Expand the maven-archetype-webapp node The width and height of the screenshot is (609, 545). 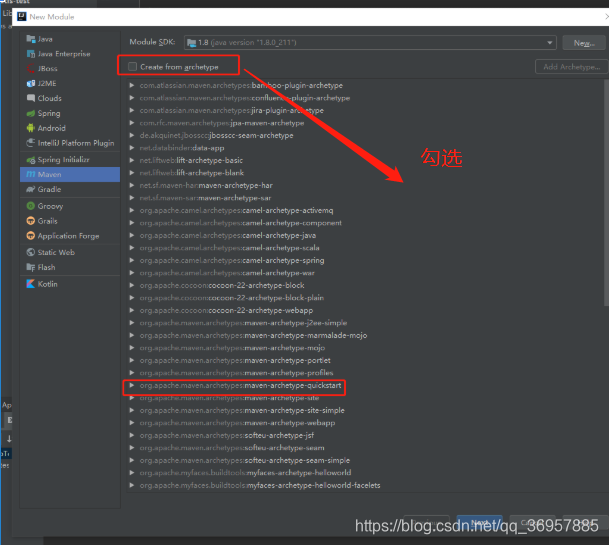[x=132, y=423]
